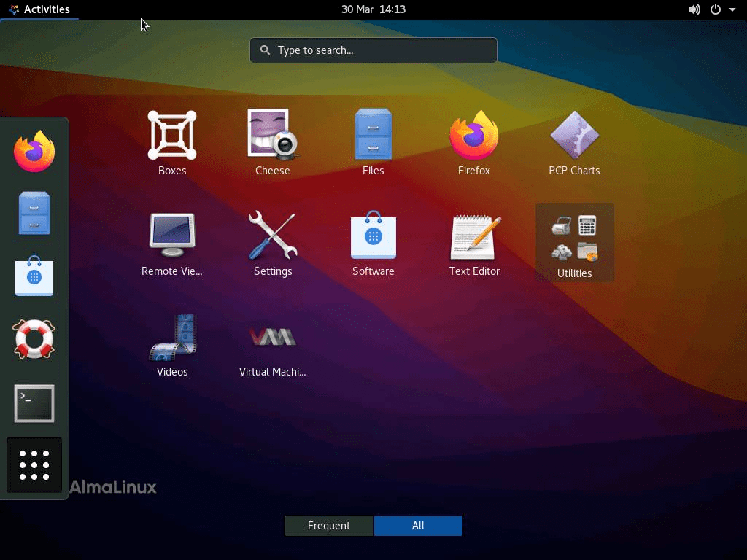Toggle the Show Applications grid button
The height and width of the screenshot is (560, 747).
pyautogui.click(x=34, y=465)
